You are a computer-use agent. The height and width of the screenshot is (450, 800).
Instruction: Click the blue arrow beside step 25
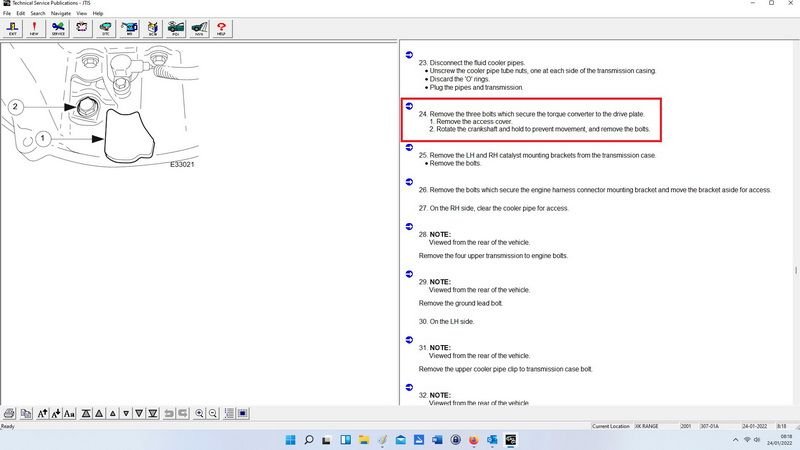tap(408, 146)
